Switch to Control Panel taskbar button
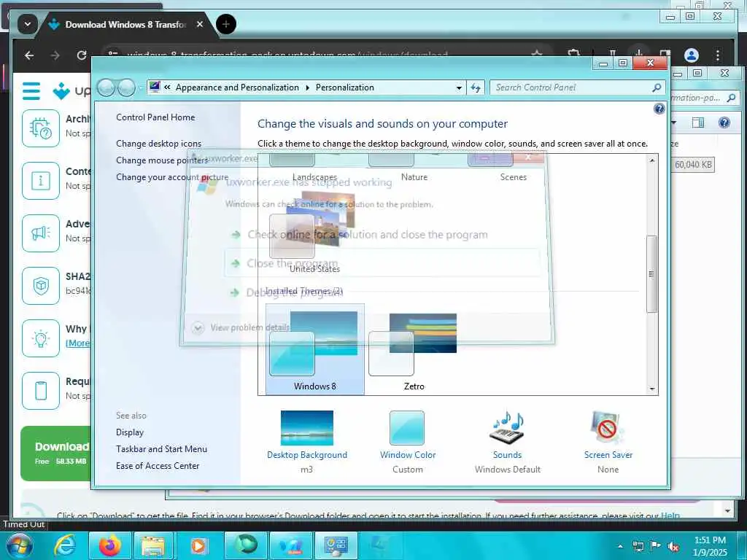This screenshot has width=747, height=560. pos(336,545)
